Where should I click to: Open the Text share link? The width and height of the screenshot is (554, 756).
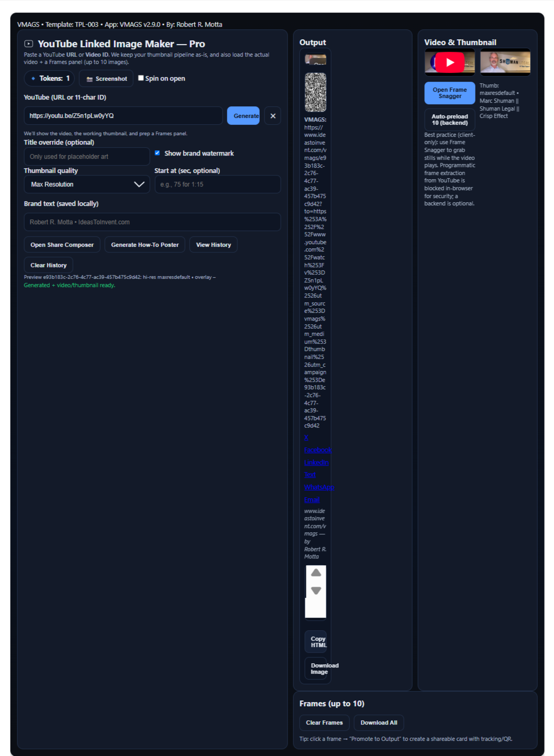tap(310, 475)
